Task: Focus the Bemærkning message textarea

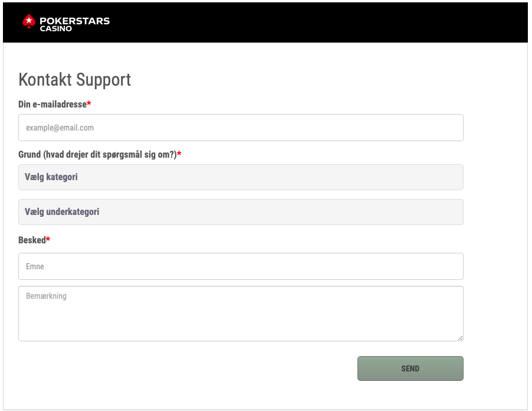Action: click(241, 314)
